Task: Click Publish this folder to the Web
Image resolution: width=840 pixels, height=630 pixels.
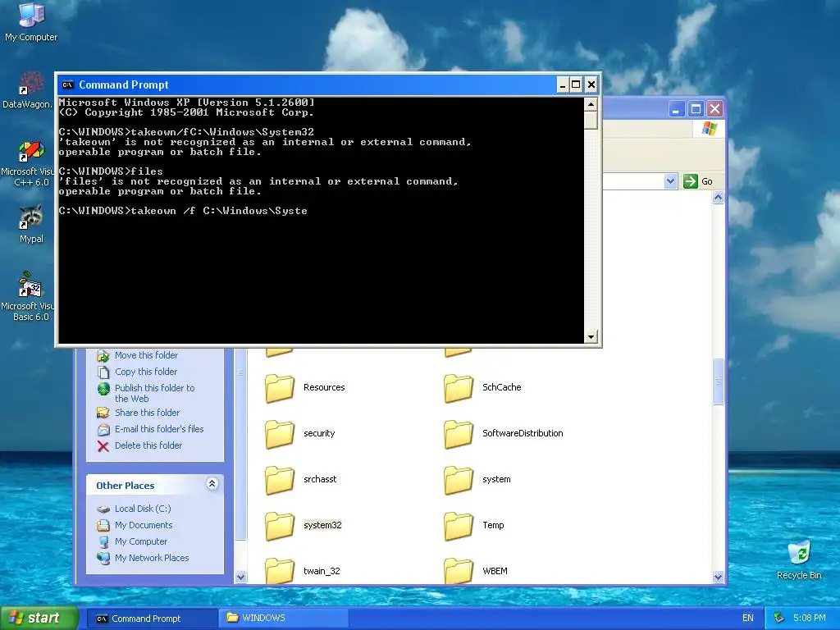Action: (x=155, y=393)
